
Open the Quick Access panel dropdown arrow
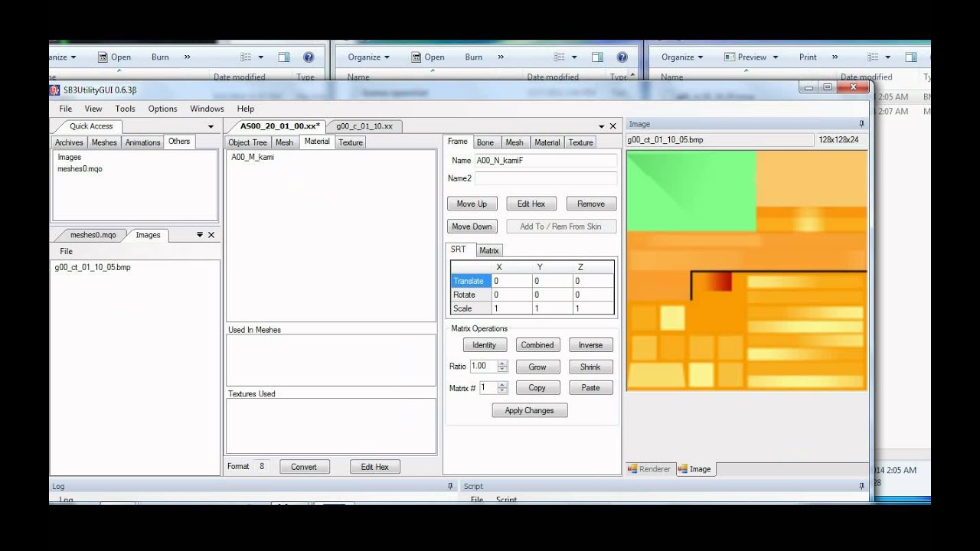(211, 127)
